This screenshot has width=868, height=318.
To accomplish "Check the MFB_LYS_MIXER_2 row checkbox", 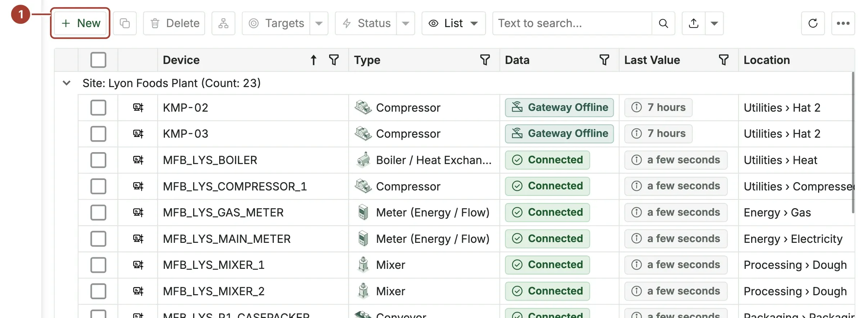I will 98,291.
